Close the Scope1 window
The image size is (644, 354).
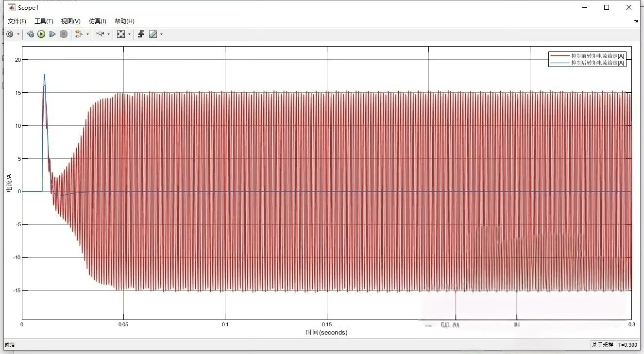click(629, 7)
